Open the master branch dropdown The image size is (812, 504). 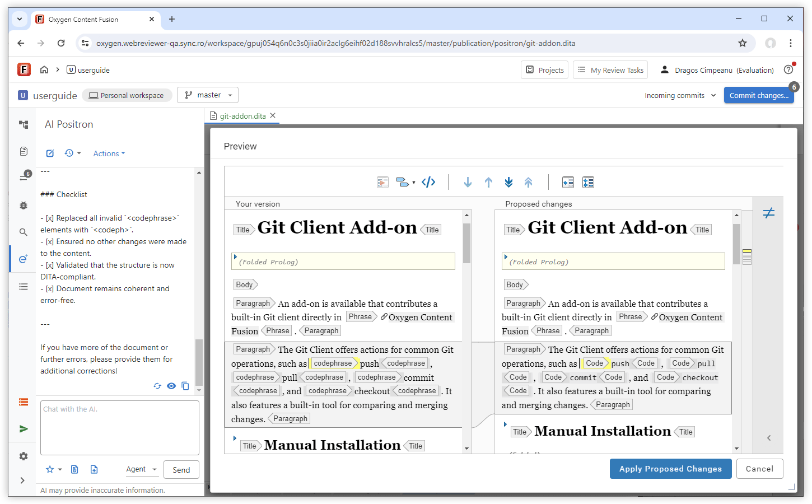coord(208,95)
